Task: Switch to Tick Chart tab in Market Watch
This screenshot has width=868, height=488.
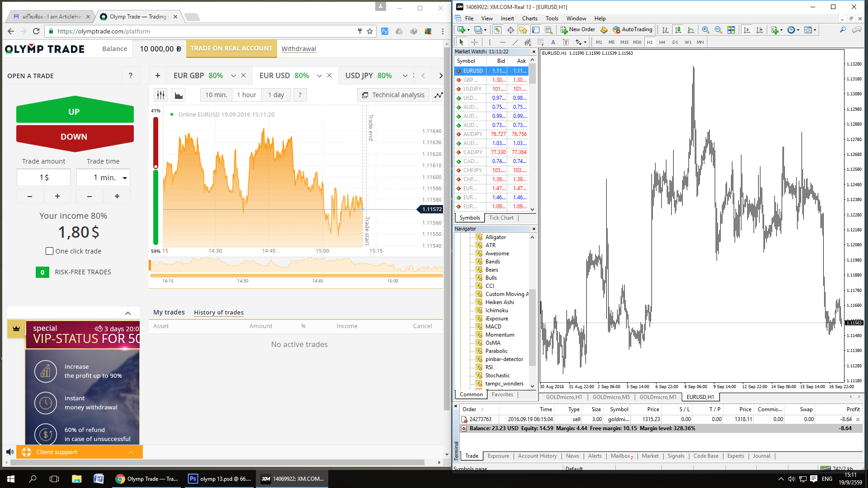Action: tap(501, 218)
